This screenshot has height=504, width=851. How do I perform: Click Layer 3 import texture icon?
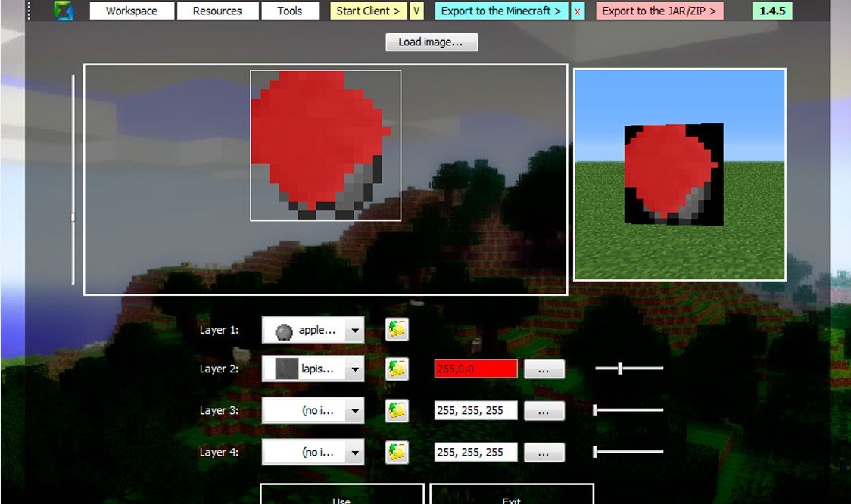click(397, 410)
